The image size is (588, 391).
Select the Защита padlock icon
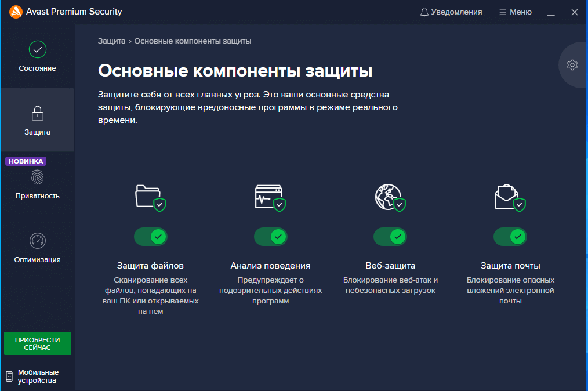point(38,113)
